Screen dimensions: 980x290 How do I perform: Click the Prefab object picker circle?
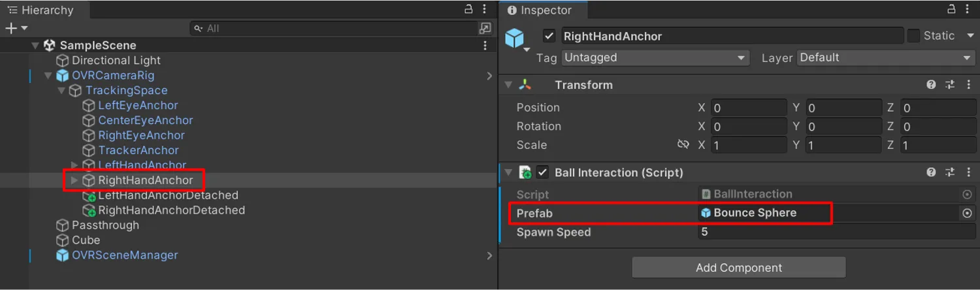coord(968,213)
